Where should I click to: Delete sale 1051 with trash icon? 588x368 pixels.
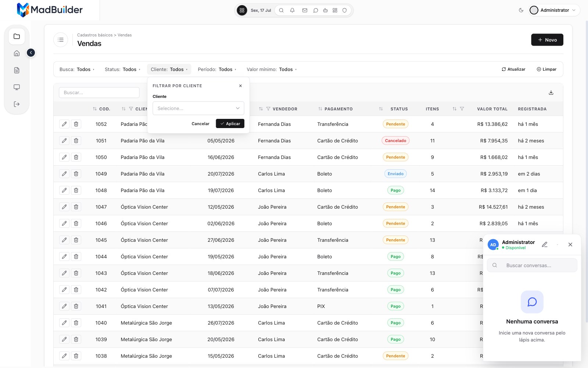76,141
